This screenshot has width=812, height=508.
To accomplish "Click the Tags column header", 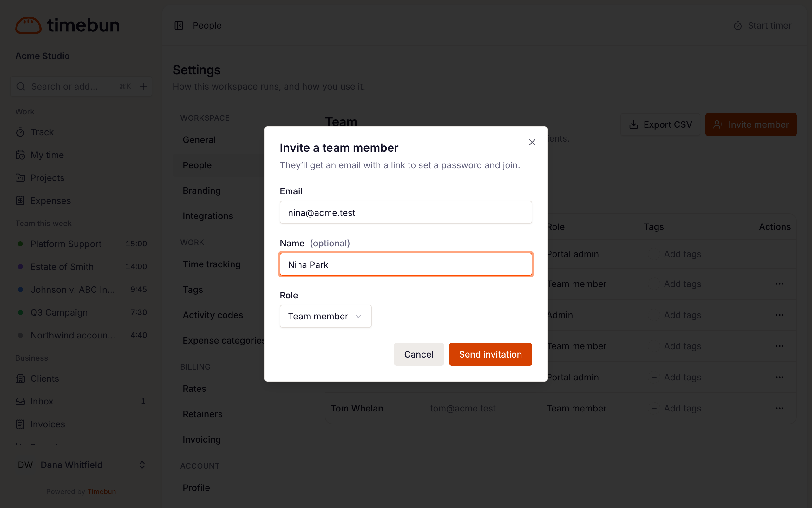I will click(x=654, y=227).
